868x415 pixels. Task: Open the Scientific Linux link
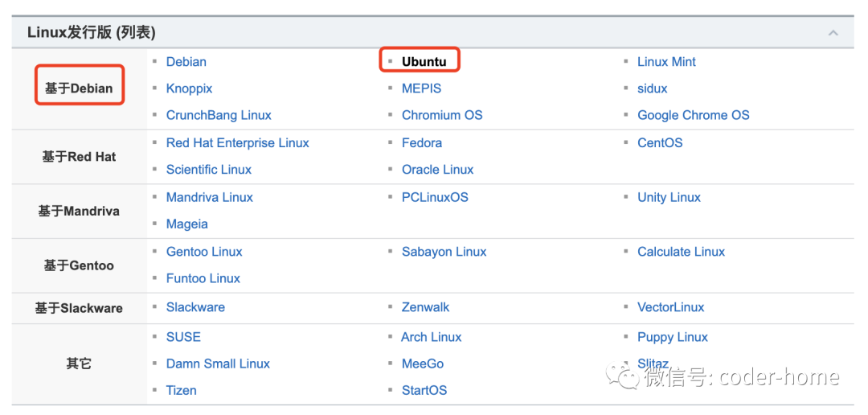(x=209, y=170)
